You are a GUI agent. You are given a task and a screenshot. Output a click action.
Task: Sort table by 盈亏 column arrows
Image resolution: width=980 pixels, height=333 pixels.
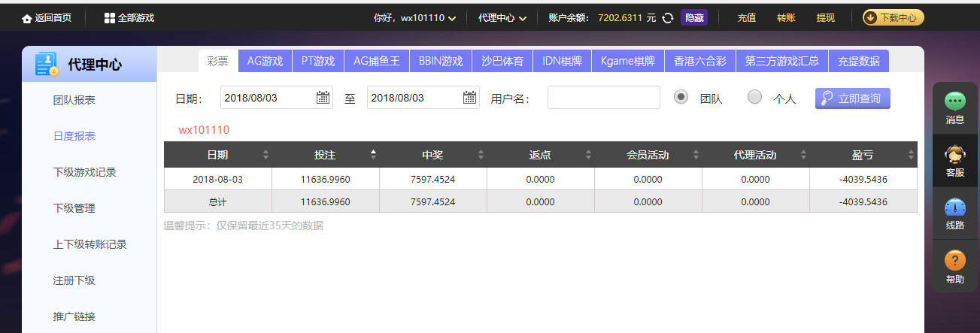pyautogui.click(x=912, y=155)
